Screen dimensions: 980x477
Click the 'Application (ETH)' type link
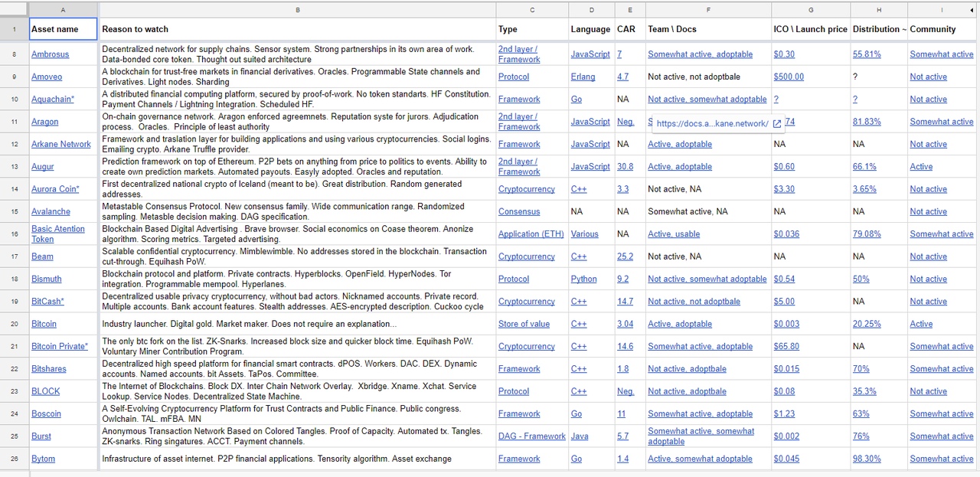point(531,234)
